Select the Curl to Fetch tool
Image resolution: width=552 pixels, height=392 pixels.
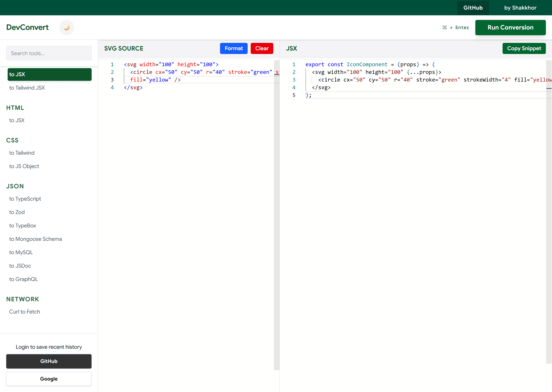[x=24, y=312]
